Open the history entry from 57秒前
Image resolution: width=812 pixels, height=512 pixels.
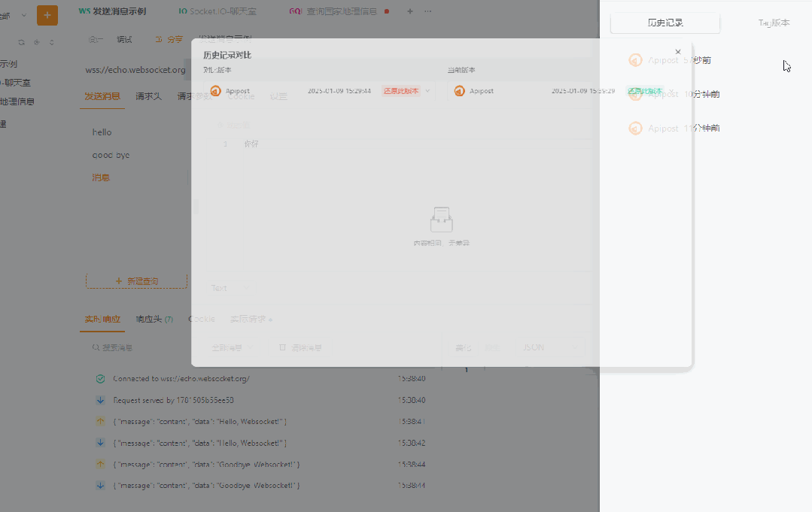coord(670,60)
